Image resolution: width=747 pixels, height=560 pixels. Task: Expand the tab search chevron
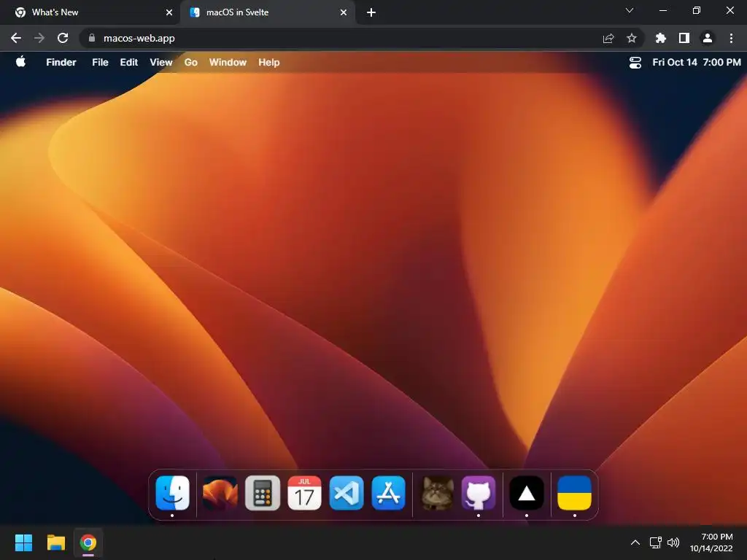click(630, 10)
